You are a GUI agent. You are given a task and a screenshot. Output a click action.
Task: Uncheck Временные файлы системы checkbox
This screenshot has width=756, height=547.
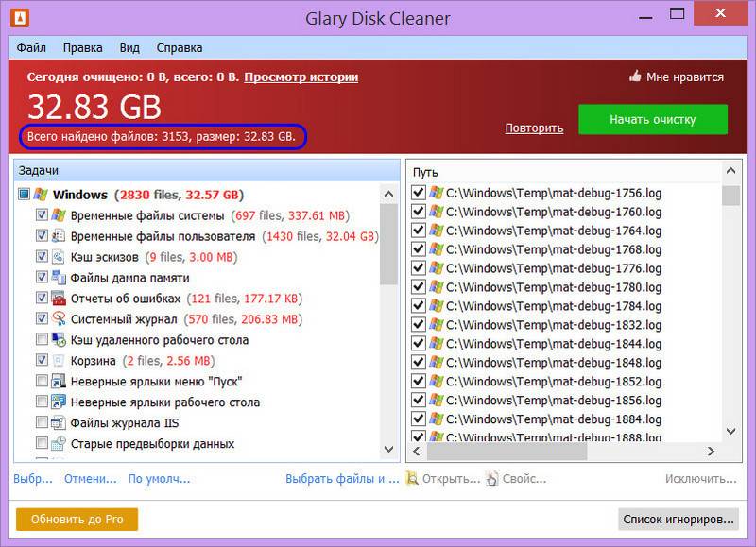42,215
